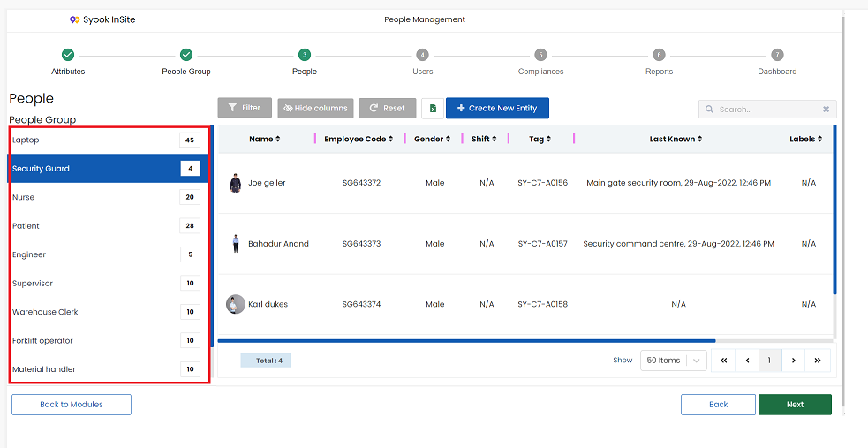
Task: Sort the Employee Code column
Action: (x=390, y=139)
